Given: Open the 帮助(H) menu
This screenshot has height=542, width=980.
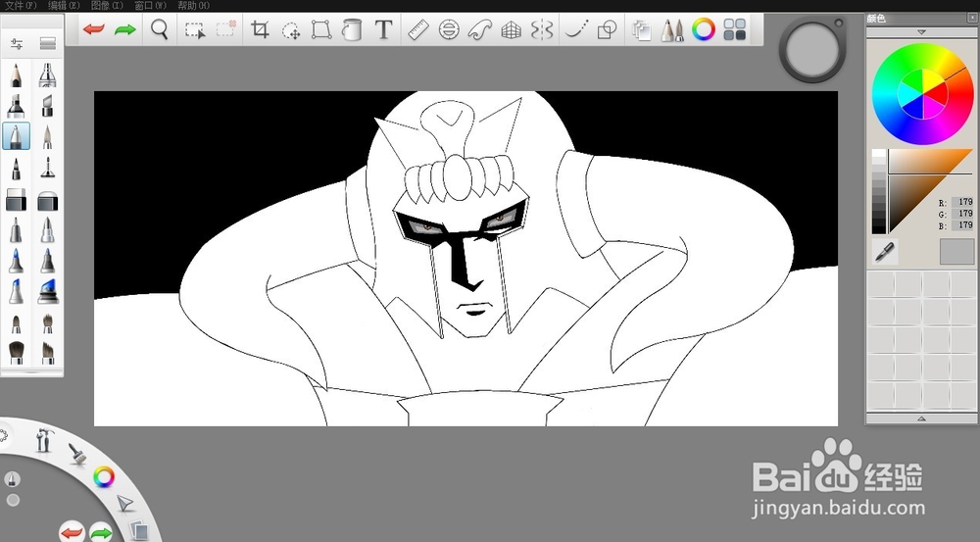Looking at the screenshot, I should [x=193, y=6].
